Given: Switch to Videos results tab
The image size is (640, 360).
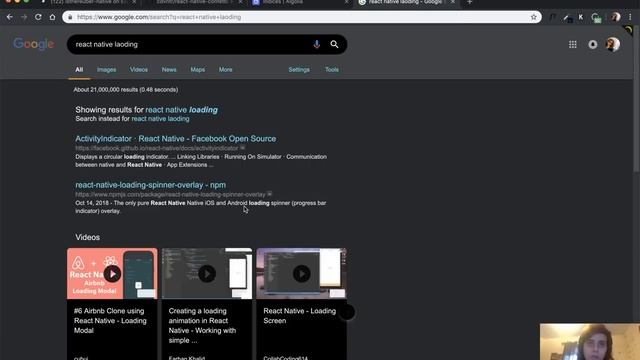Looking at the screenshot, I should (x=139, y=70).
